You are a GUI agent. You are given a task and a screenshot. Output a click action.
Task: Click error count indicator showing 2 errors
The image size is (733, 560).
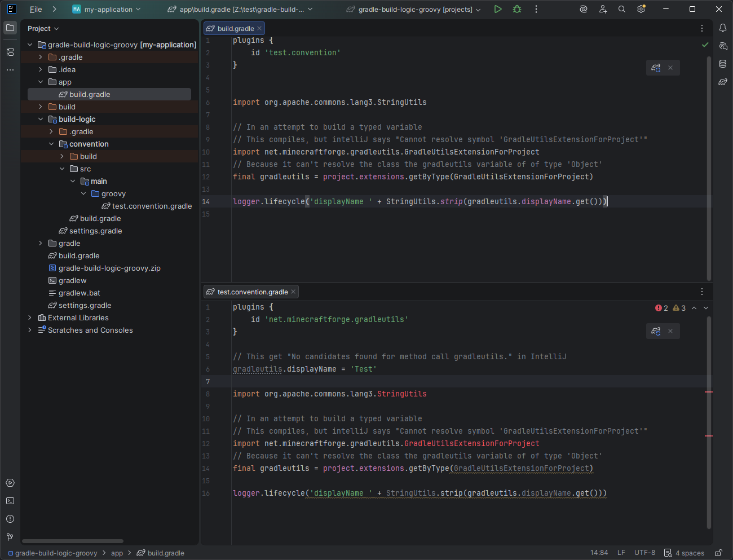[x=661, y=308]
